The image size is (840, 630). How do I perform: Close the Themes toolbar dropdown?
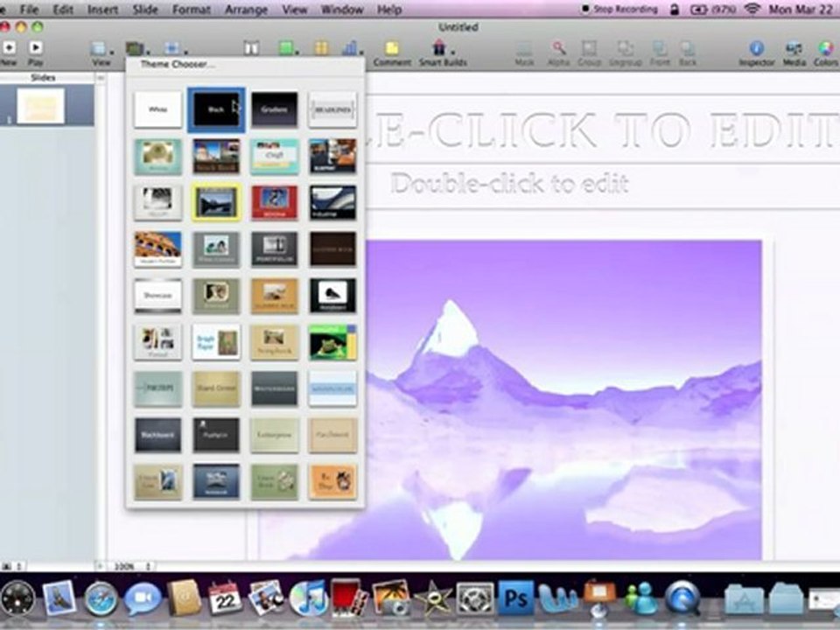pyautogui.click(x=136, y=49)
